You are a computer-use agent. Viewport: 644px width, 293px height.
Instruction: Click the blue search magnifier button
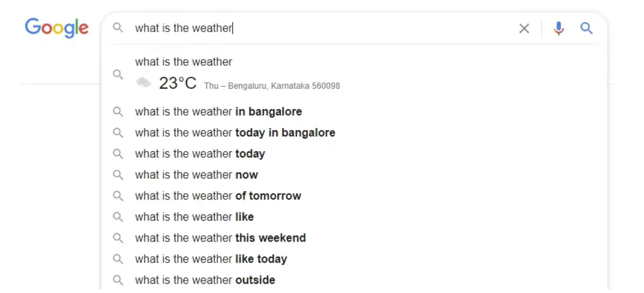586,29
